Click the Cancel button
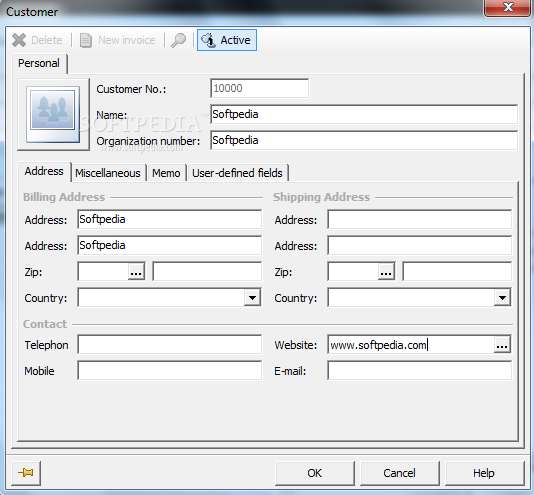 coord(399,473)
